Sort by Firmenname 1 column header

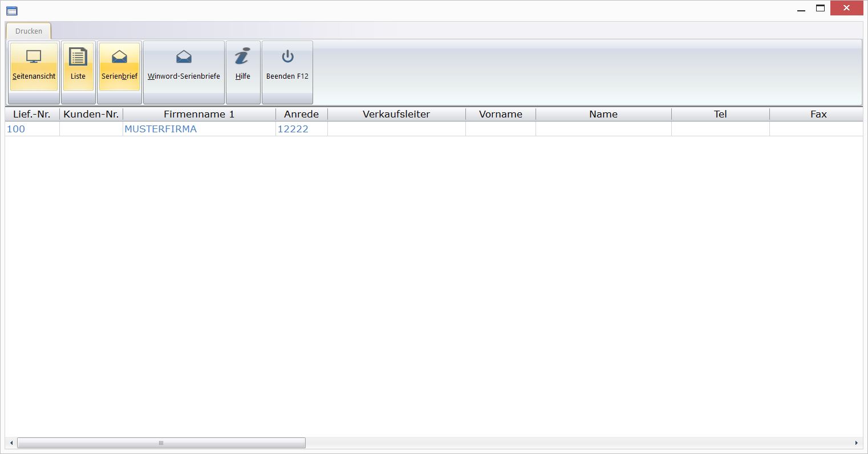199,114
